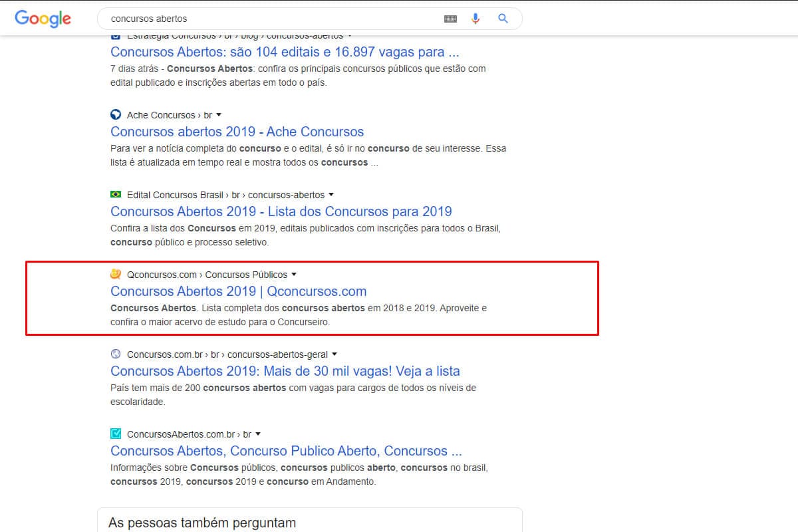Open 'Concursos Abertos 2019 | Qconcursos.com' link
798x532 pixels.
click(x=239, y=291)
